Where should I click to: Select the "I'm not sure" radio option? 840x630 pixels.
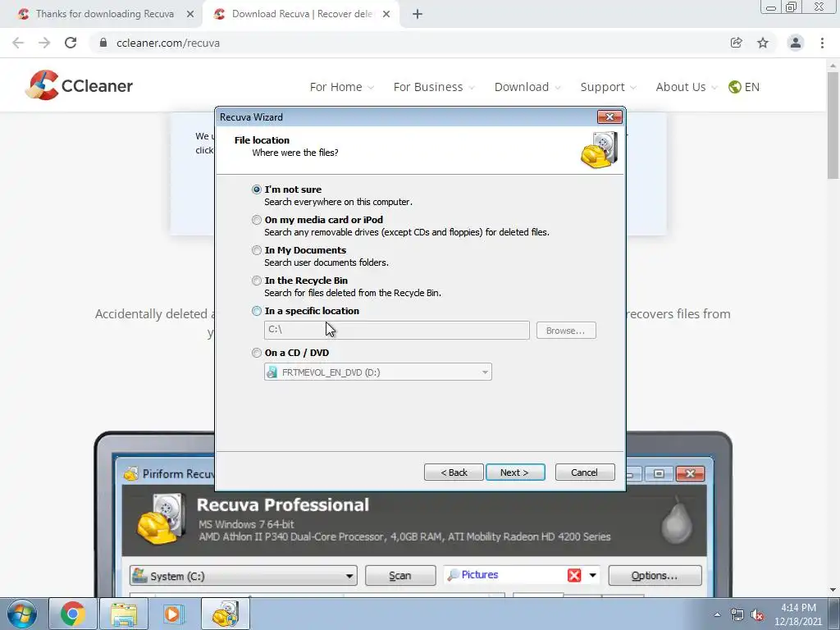(x=257, y=189)
